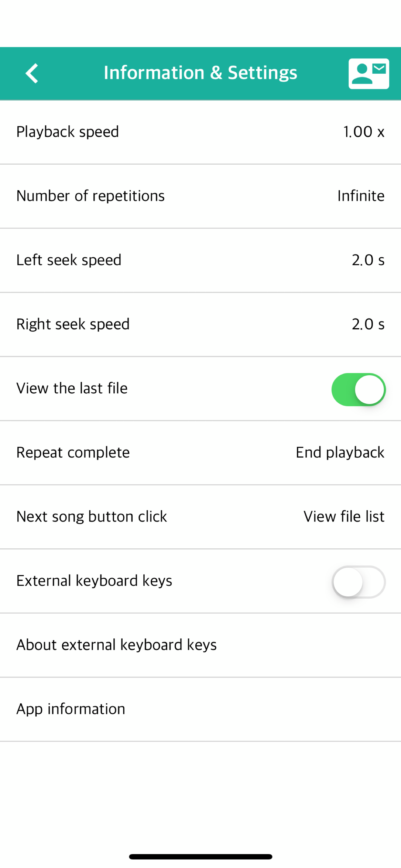401x868 pixels.
Task: Tap the back arrow icon
Action: (32, 73)
